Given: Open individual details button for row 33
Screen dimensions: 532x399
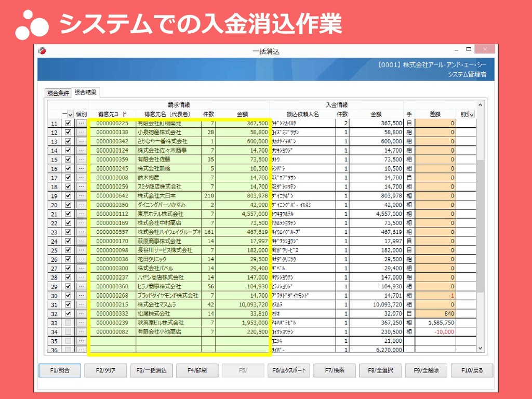Looking at the screenshot, I should (81, 323).
